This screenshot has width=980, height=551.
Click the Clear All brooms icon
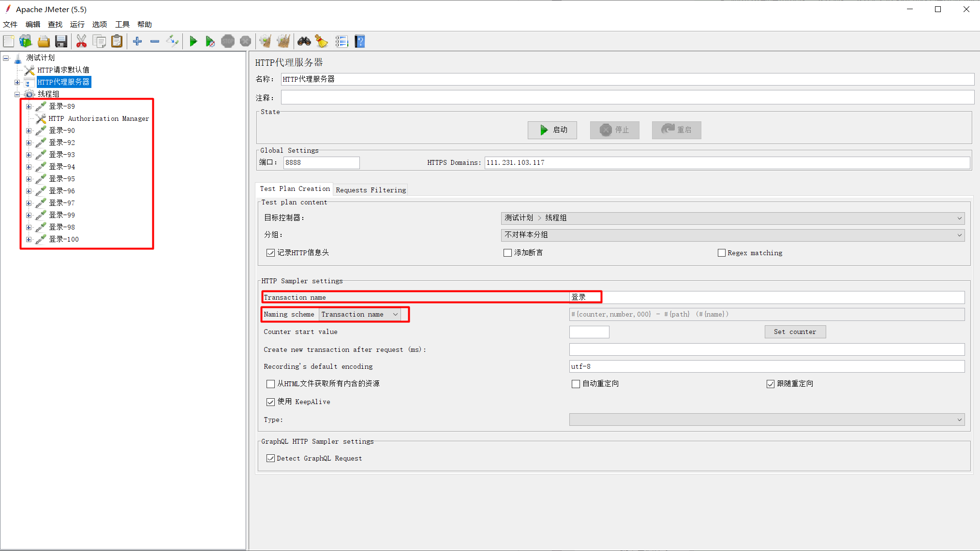(283, 42)
